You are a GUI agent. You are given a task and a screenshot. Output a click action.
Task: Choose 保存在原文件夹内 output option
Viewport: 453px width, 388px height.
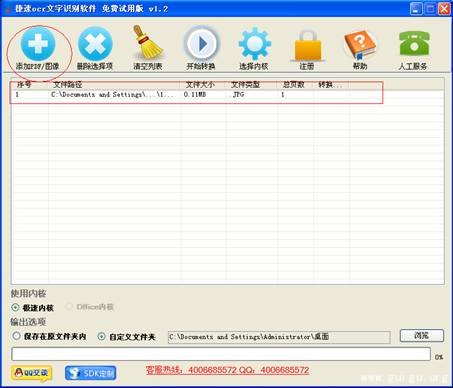[x=16, y=336]
